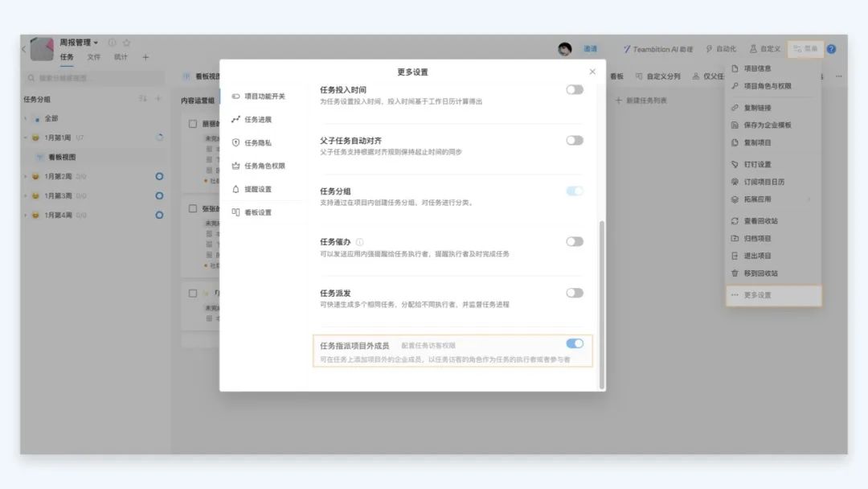Collapse the 1月第1周 group
Viewport: 868px width, 489px height.
point(26,138)
